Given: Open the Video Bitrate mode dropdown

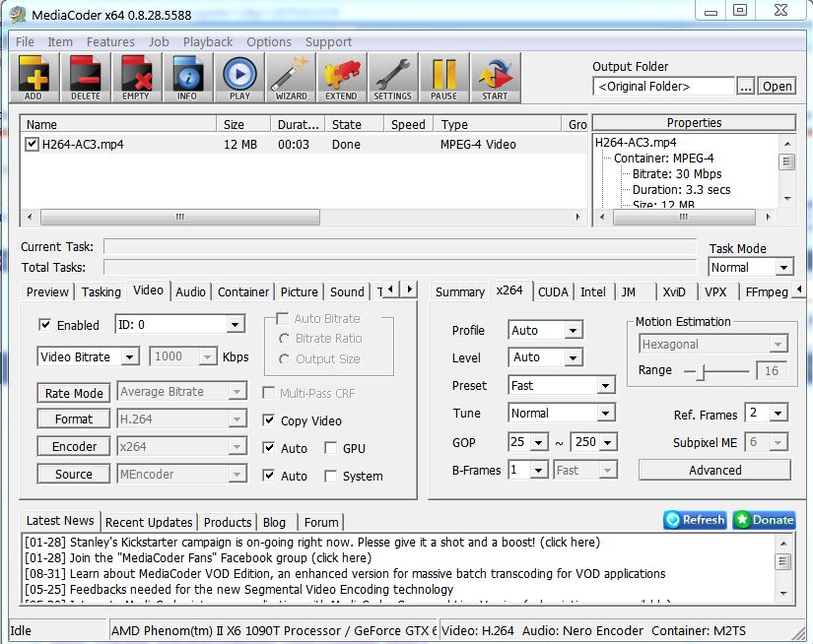Looking at the screenshot, I should coord(88,356).
